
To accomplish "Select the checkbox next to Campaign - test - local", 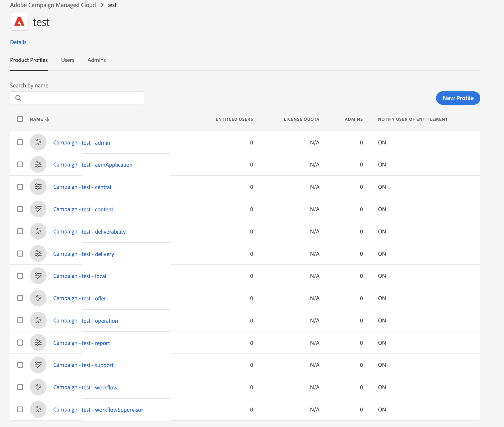I will (20, 276).
